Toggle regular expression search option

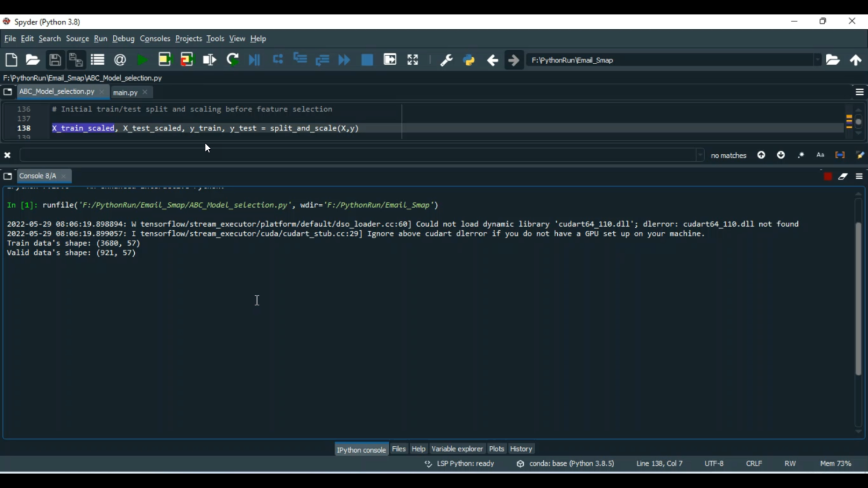click(x=801, y=155)
